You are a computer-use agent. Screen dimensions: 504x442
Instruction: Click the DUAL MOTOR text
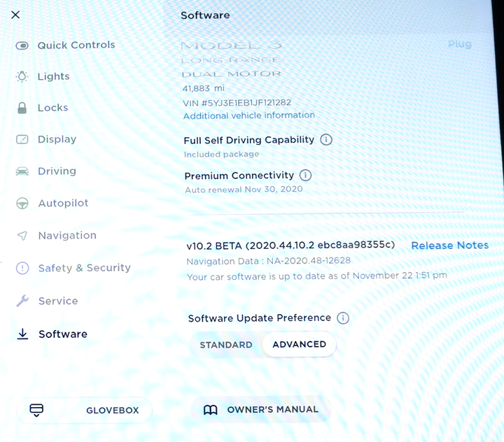[232, 74]
